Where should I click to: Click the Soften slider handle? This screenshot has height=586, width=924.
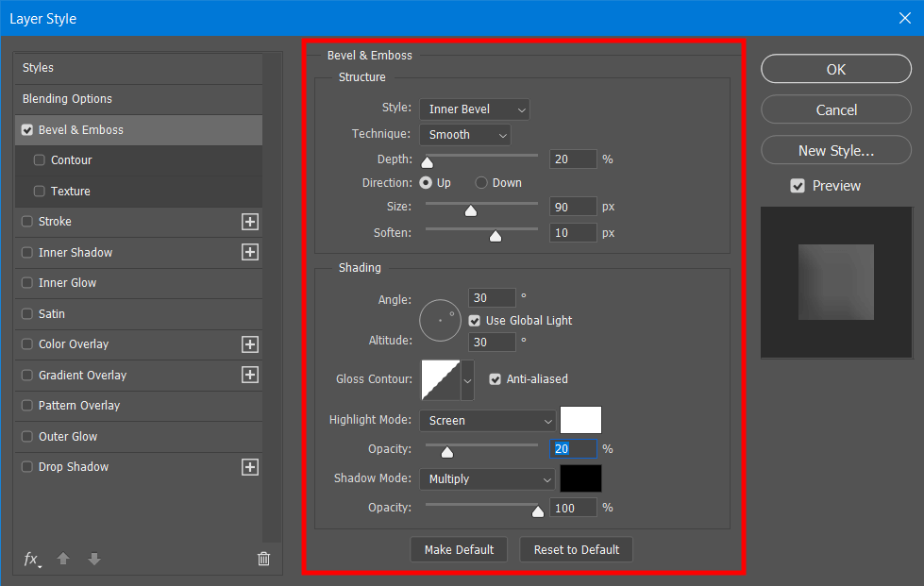(496, 236)
